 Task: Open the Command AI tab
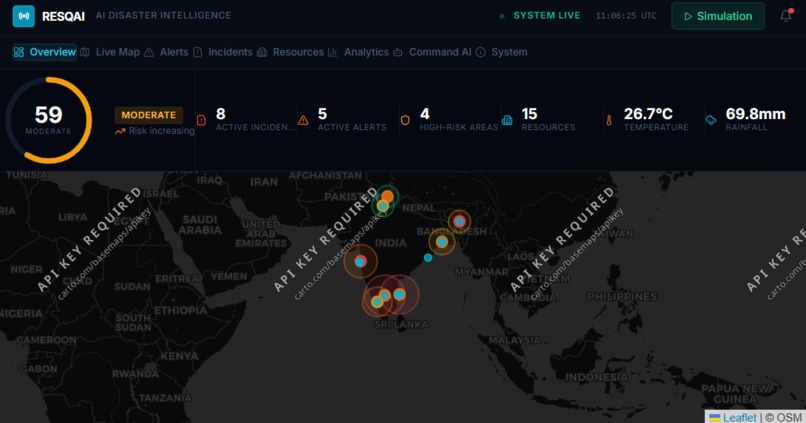point(432,52)
